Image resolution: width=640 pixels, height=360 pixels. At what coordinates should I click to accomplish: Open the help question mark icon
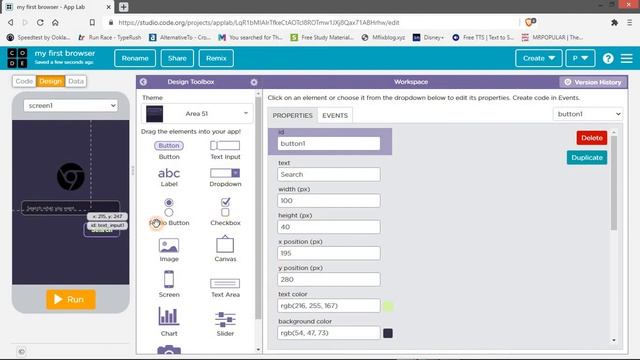click(608, 58)
